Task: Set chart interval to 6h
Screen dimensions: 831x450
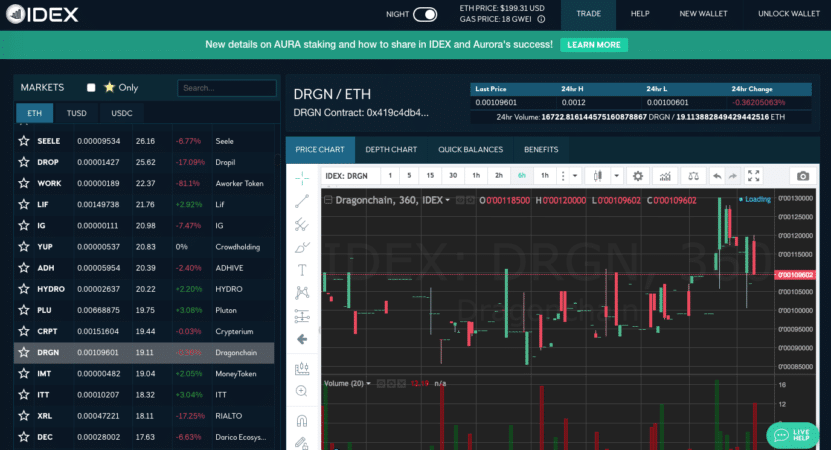Action: click(521, 175)
